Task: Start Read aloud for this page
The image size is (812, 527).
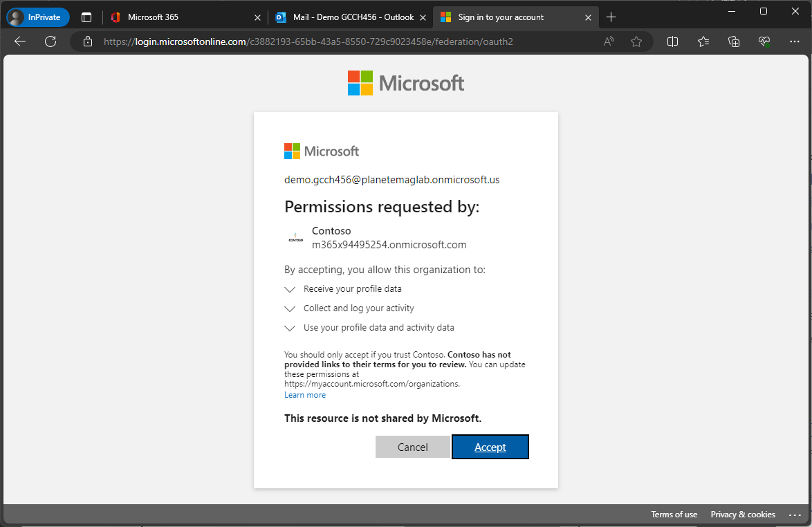Action: tap(608, 41)
